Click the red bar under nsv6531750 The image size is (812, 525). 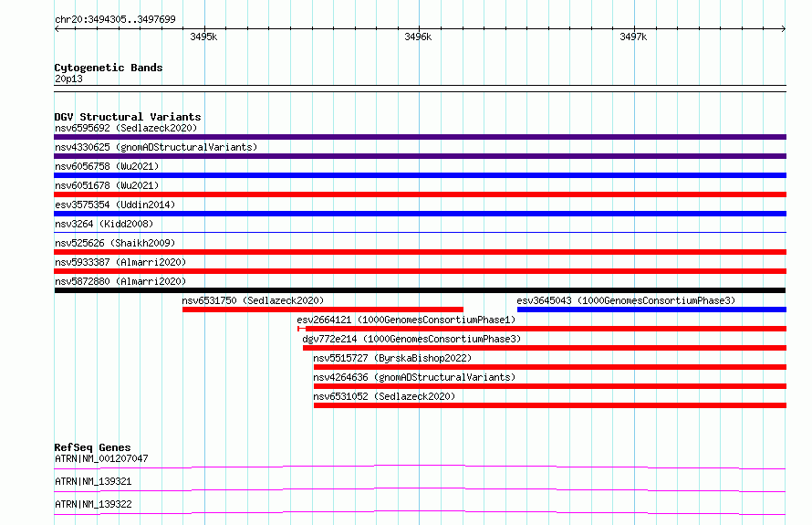tap(323, 310)
